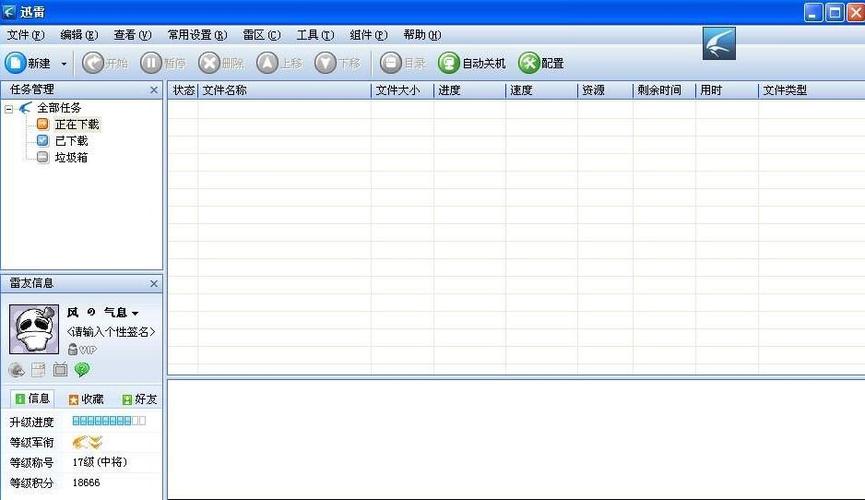This screenshot has width=865, height=500.
Task: Click the 下移 move down button
Action: click(337, 63)
